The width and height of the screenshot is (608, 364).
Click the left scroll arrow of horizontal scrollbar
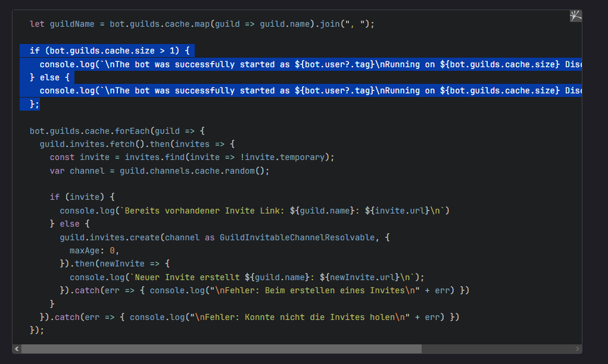pyautogui.click(x=17, y=349)
